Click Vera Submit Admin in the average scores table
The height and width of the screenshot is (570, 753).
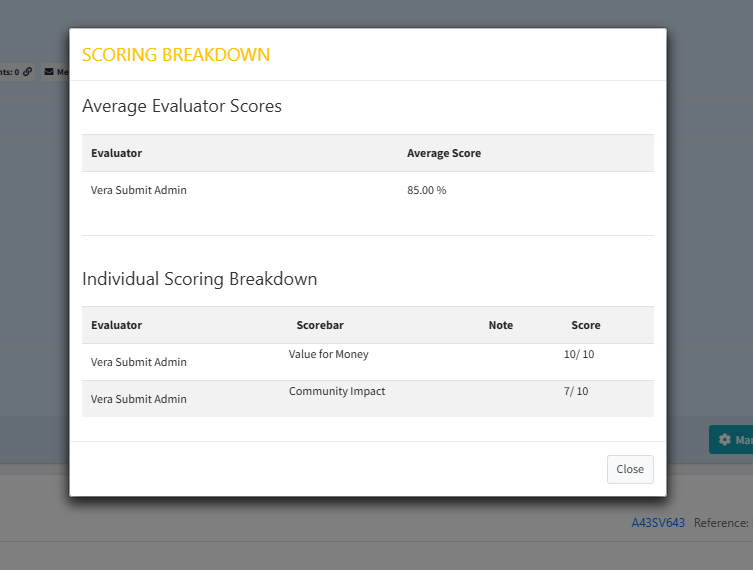point(138,190)
